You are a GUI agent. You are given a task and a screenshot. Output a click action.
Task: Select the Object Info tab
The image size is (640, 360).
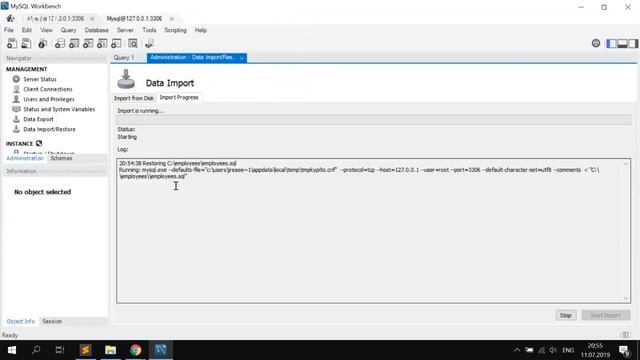(x=20, y=321)
